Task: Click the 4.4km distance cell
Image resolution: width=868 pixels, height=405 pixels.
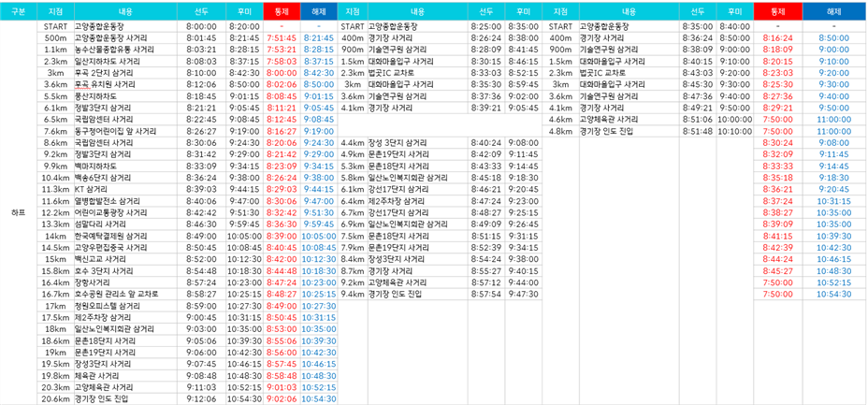Action: pos(352,143)
